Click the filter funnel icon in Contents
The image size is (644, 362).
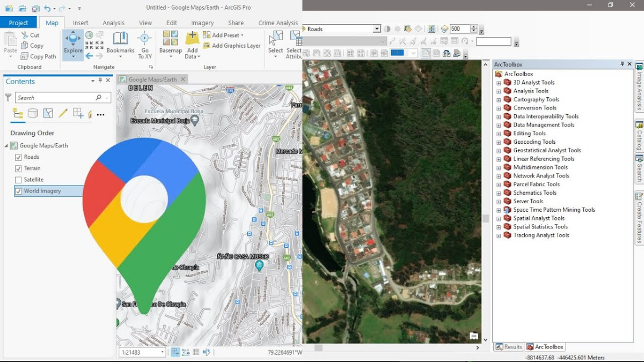tap(8, 98)
